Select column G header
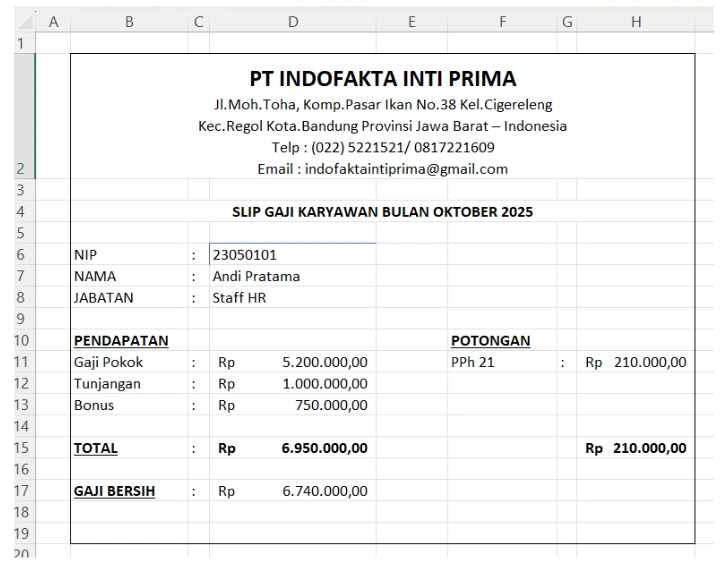 point(567,21)
